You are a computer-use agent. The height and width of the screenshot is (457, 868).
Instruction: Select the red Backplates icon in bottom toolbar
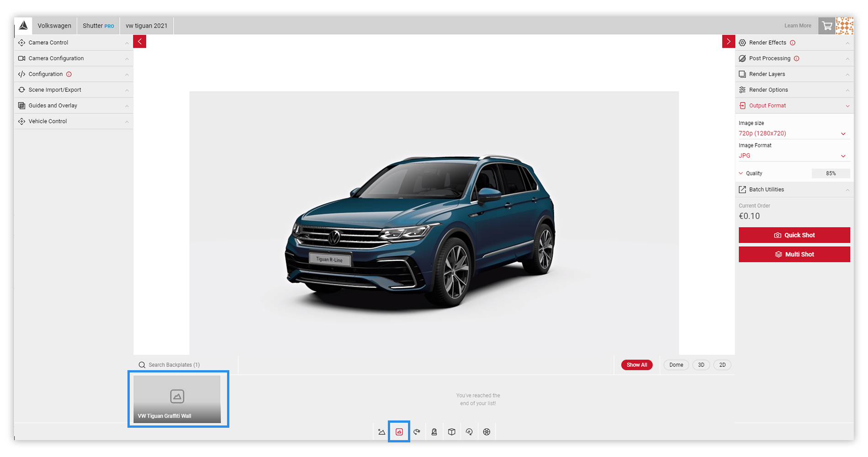pos(399,432)
